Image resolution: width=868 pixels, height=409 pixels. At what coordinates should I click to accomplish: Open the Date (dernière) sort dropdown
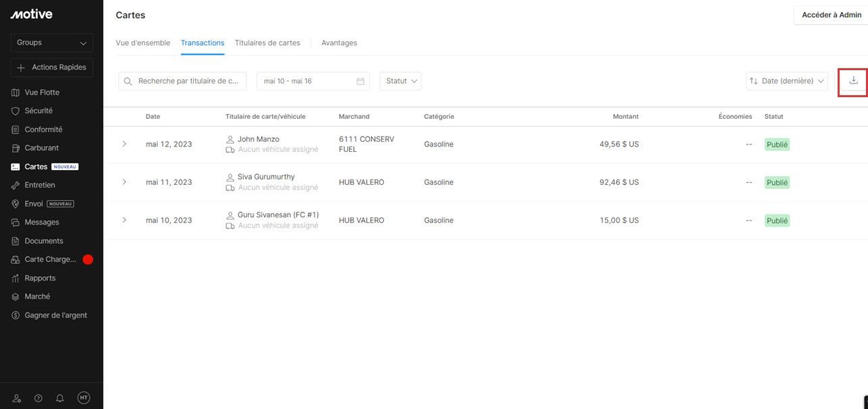787,81
